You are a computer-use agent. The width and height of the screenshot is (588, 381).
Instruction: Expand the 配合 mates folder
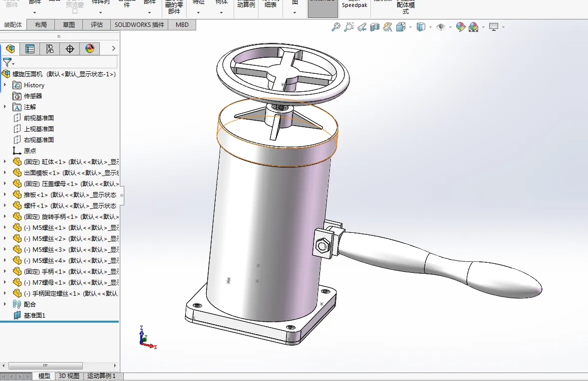tap(5, 304)
